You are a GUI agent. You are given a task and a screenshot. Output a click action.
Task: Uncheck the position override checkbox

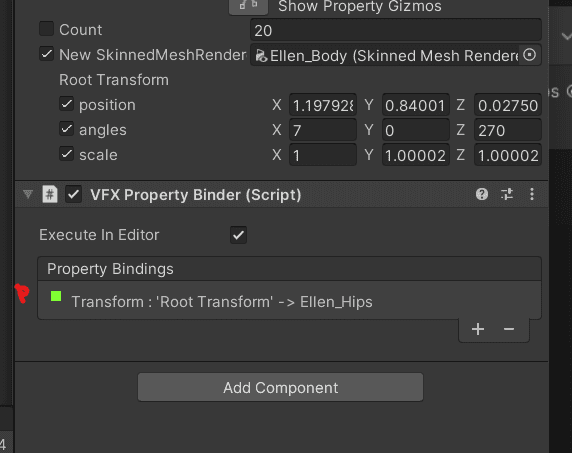pos(66,104)
